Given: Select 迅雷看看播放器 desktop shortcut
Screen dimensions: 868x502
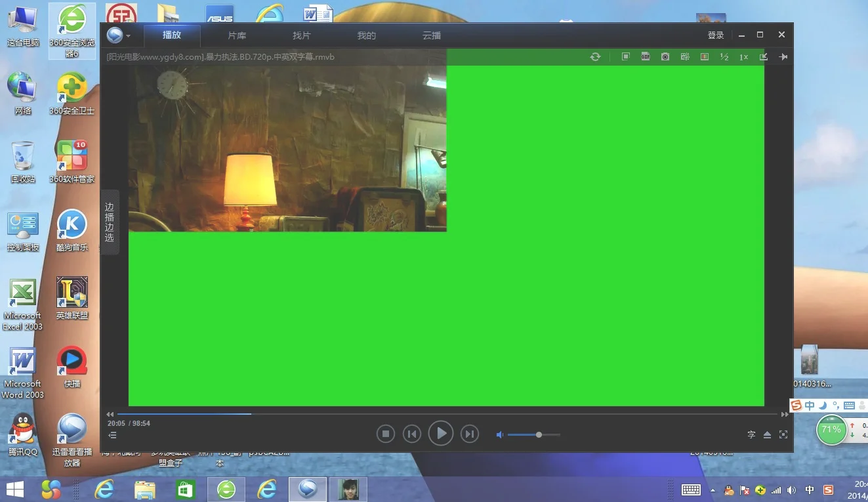Looking at the screenshot, I should click(72, 440).
